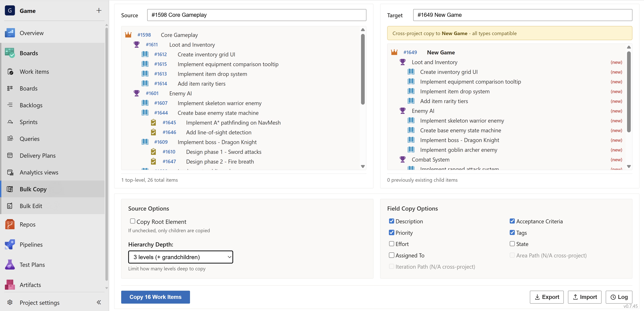Viewport: 644px width, 311px height.
Task: Open the Bulk Edit menu item
Action: click(x=31, y=206)
